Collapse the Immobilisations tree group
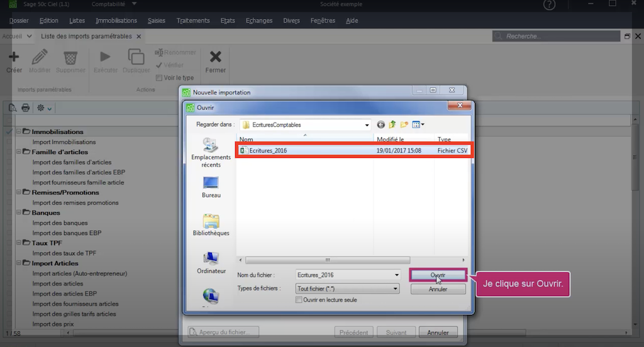Screen dimensions: 644x347 coord(18,131)
